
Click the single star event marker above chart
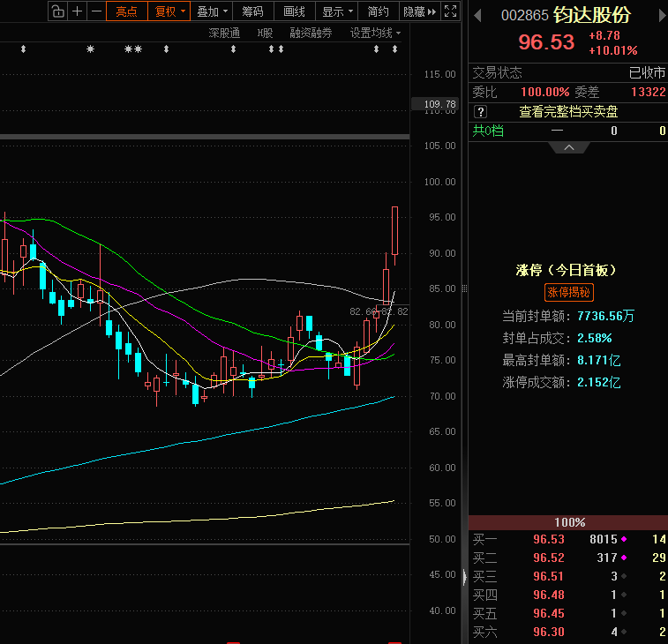tap(90, 49)
